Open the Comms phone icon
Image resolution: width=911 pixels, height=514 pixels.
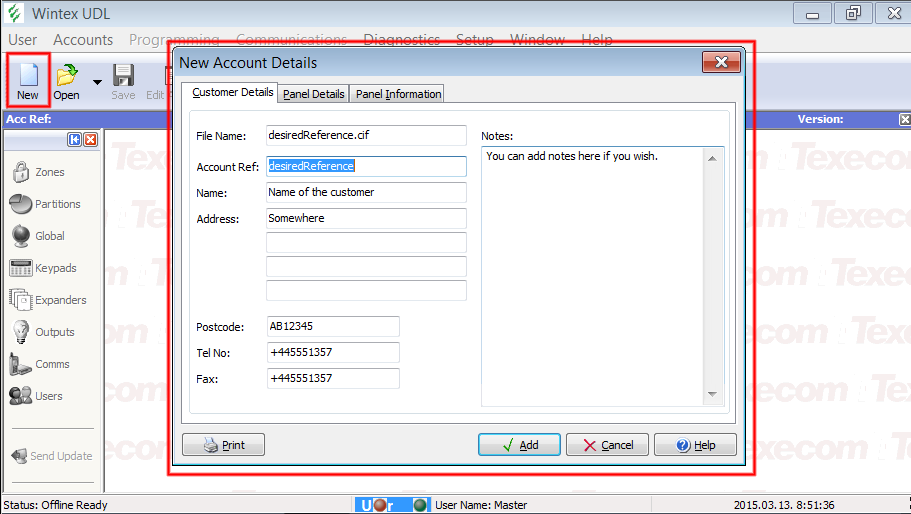(x=20, y=364)
